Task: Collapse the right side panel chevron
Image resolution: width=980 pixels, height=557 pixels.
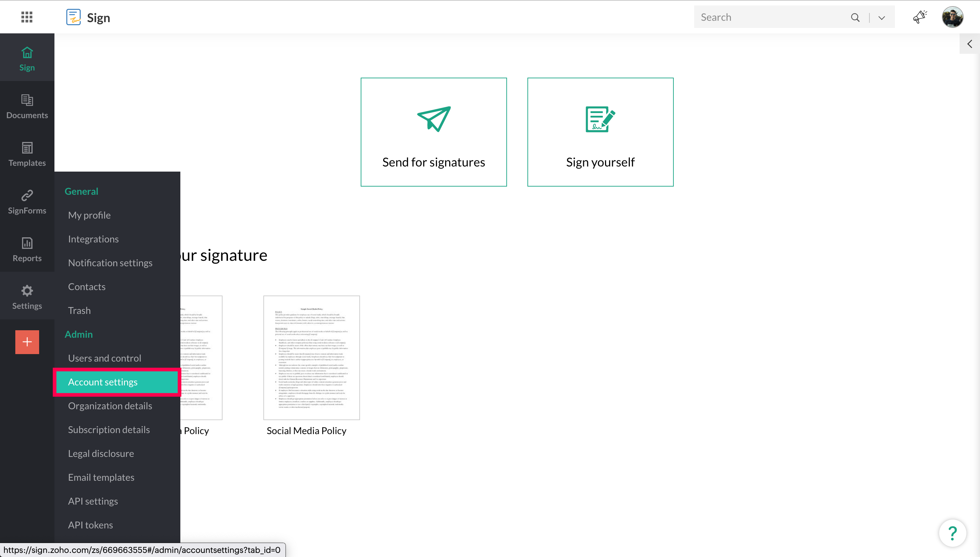Action: coord(969,44)
